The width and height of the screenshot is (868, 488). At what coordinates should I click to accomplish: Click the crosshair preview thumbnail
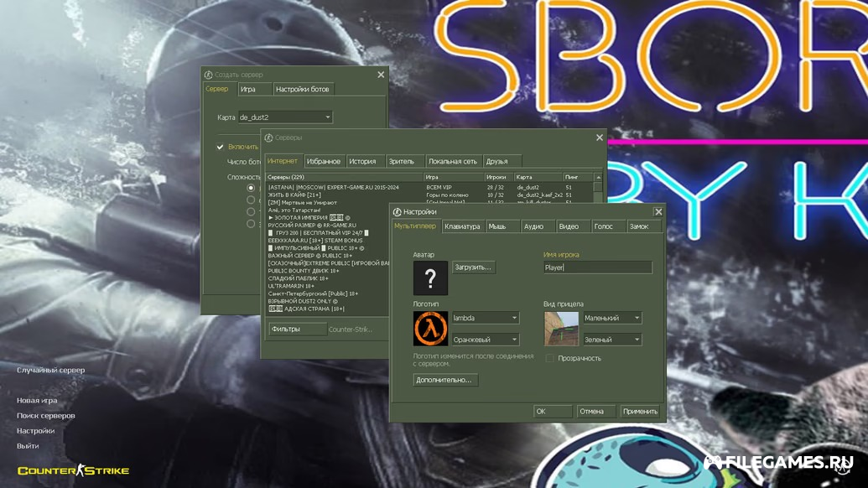(x=561, y=329)
